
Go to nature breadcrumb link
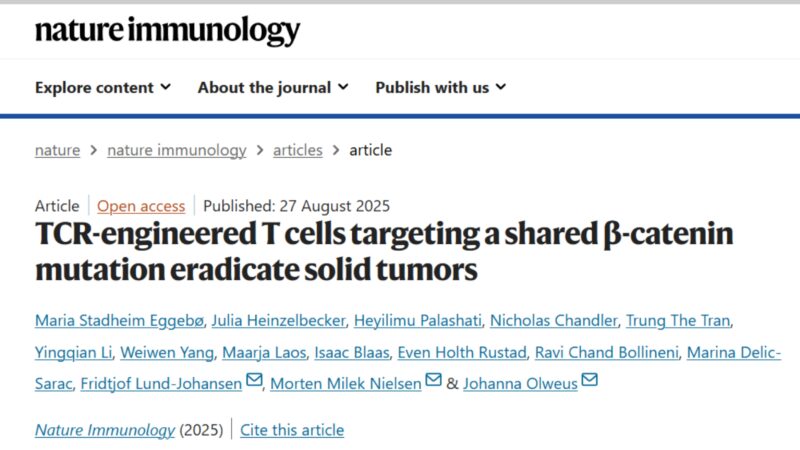58,151
